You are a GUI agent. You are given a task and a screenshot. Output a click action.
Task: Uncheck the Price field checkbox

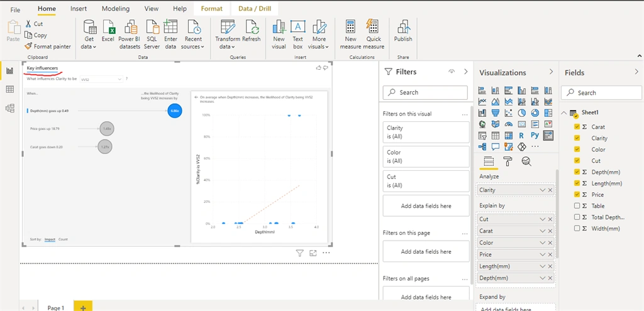(577, 195)
